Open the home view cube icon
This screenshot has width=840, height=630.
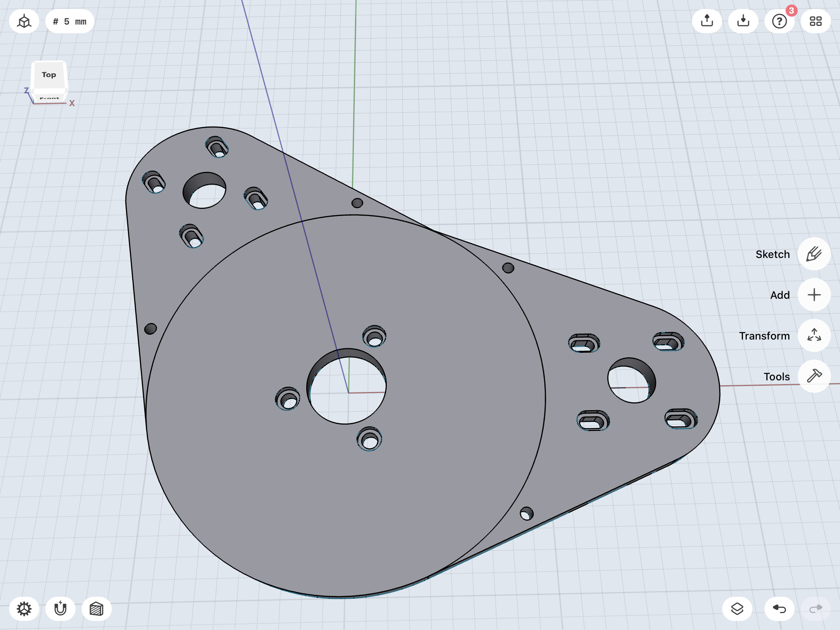(24, 21)
